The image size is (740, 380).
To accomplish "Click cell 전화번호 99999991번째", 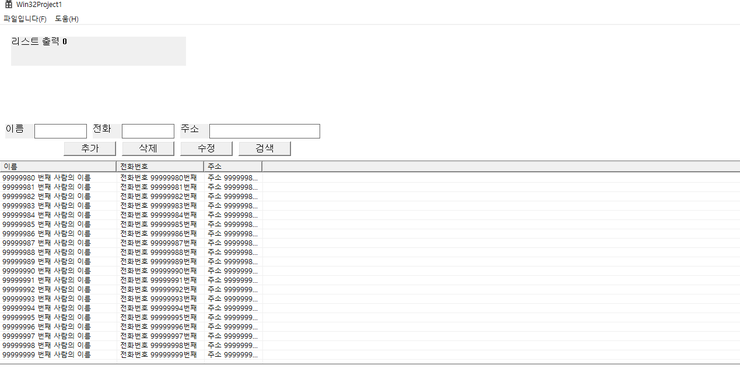I will coord(160,280).
